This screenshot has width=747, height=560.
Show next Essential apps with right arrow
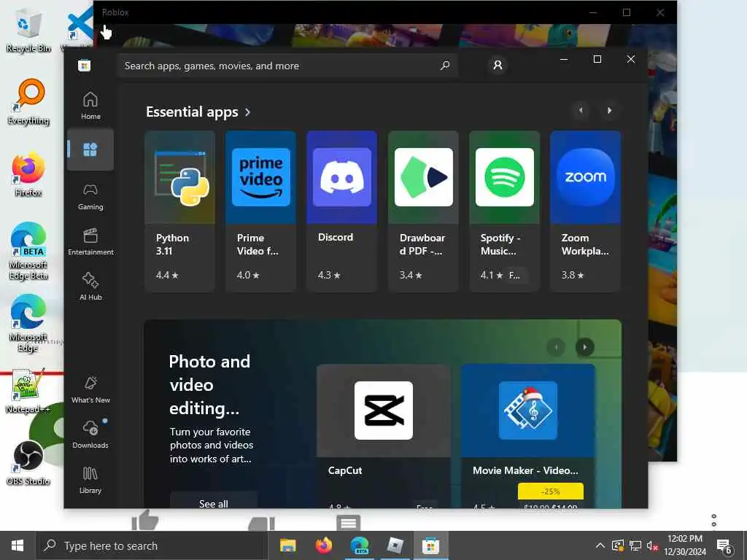(609, 111)
